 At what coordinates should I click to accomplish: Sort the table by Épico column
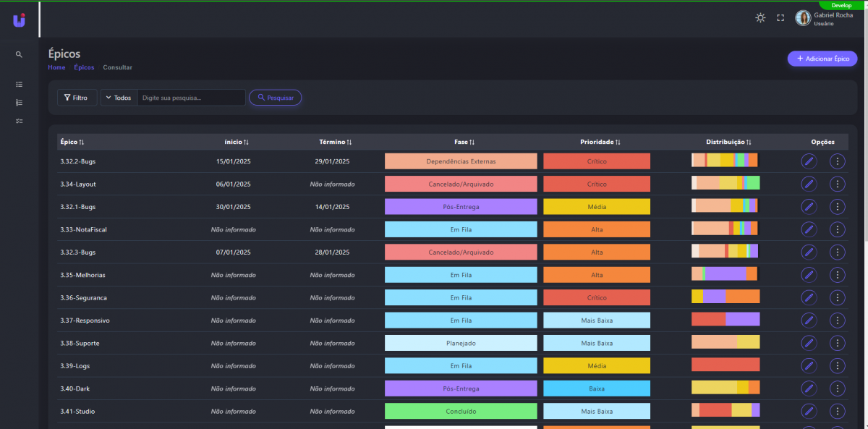72,143
